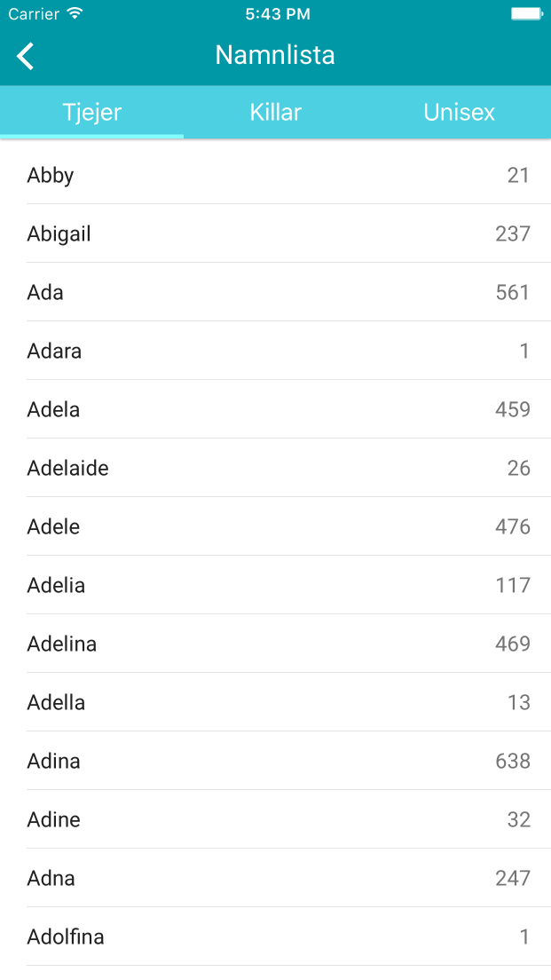
Task: Switch to the Tjejer tab
Action: pyautogui.click(x=92, y=113)
